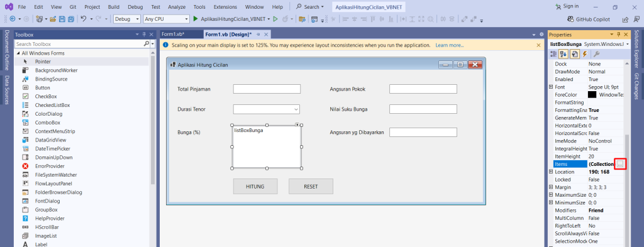Open the Properties object selector dropdown

[628, 44]
